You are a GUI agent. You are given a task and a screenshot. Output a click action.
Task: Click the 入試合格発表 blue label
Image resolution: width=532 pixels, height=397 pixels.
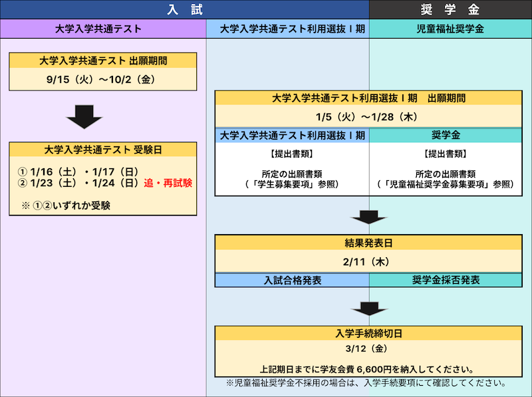(x=293, y=280)
